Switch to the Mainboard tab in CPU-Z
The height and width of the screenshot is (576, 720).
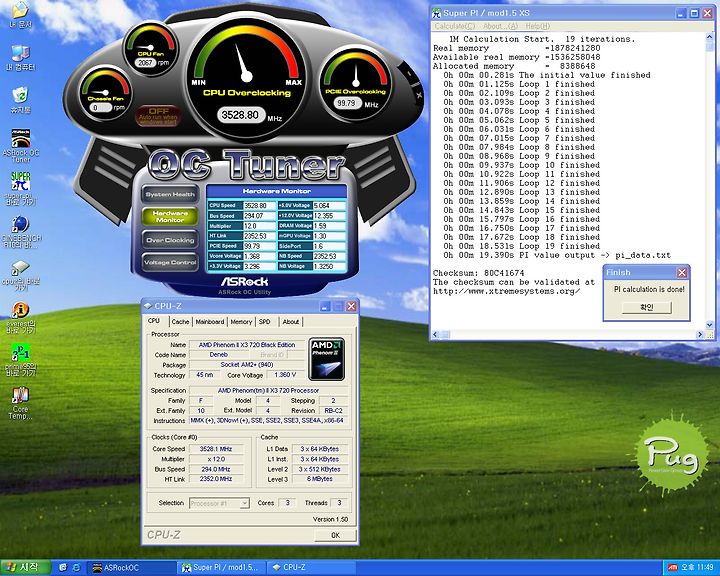tap(210, 322)
